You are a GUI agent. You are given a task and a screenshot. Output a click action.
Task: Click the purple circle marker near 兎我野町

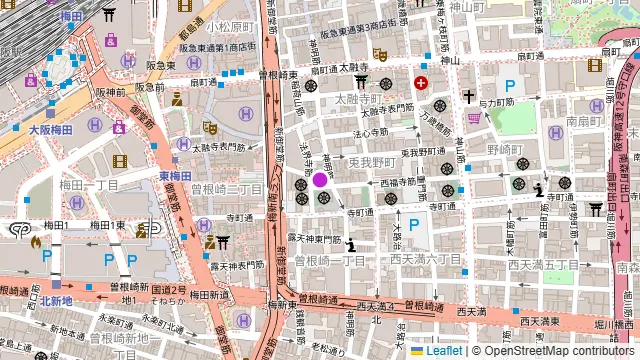point(320,180)
